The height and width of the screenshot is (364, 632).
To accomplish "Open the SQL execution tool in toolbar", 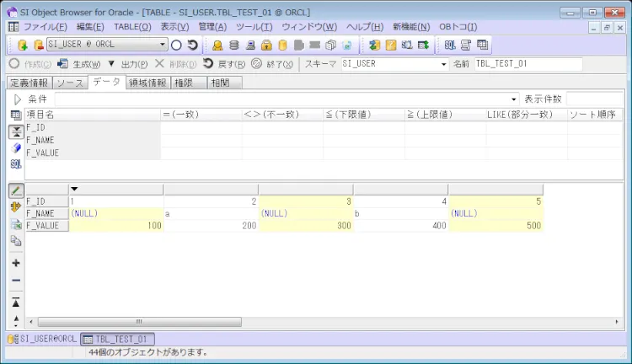I will [x=450, y=45].
